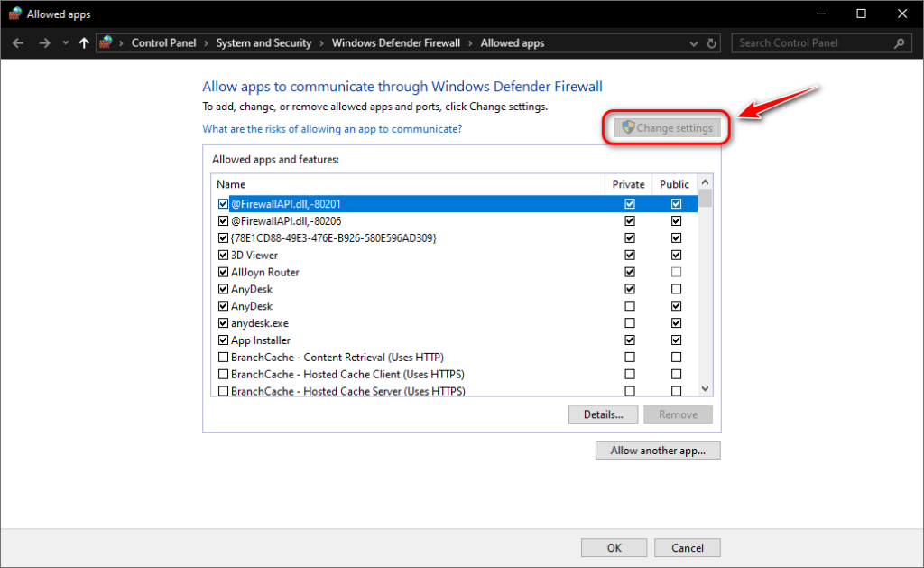Click the shield Change settings button
This screenshot has width=924, height=568.
667,128
